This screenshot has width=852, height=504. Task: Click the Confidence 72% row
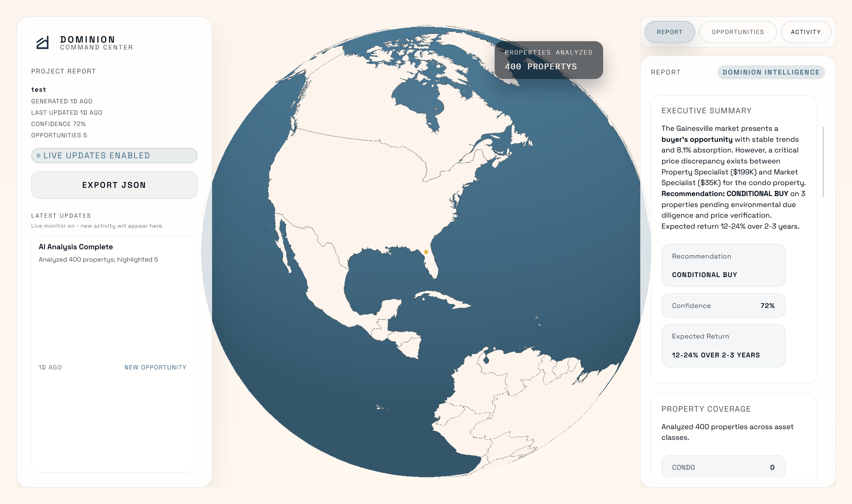click(723, 306)
